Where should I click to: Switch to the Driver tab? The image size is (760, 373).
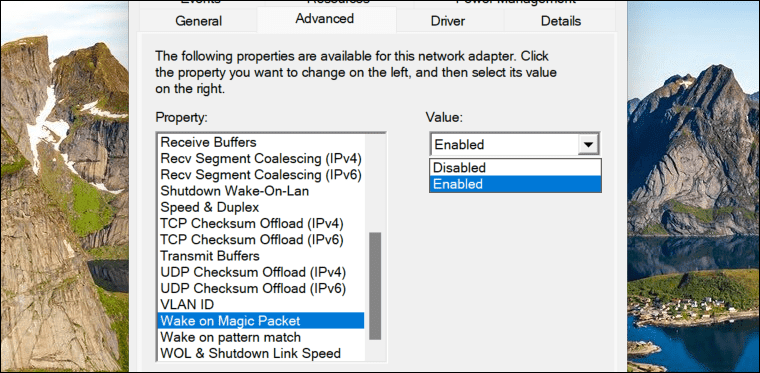tap(448, 21)
